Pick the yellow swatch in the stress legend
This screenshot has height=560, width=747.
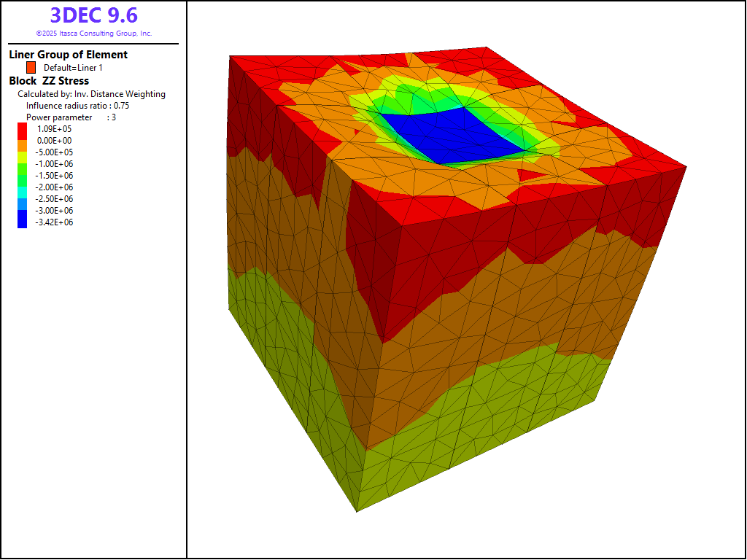pos(22,152)
